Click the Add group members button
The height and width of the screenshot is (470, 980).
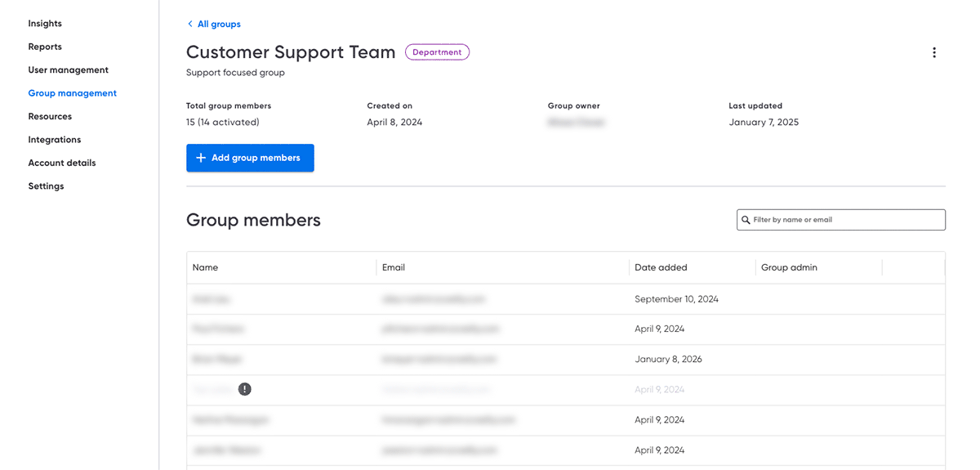pos(250,158)
